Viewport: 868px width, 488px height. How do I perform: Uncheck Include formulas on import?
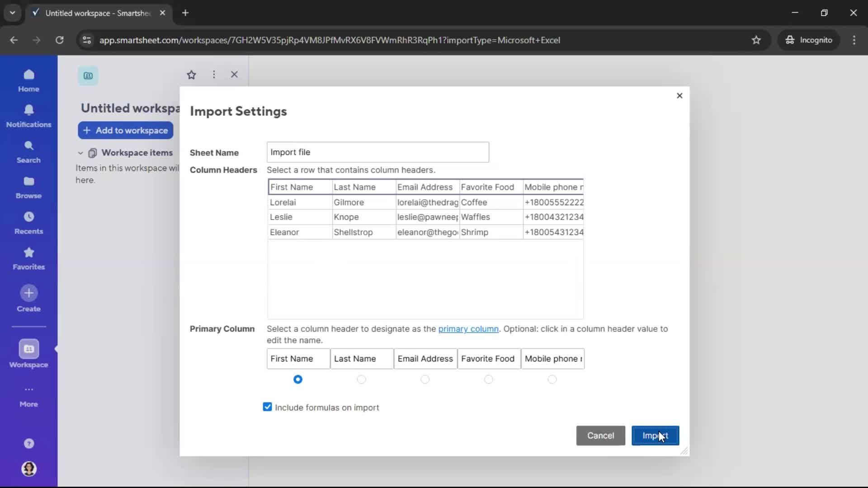(267, 407)
